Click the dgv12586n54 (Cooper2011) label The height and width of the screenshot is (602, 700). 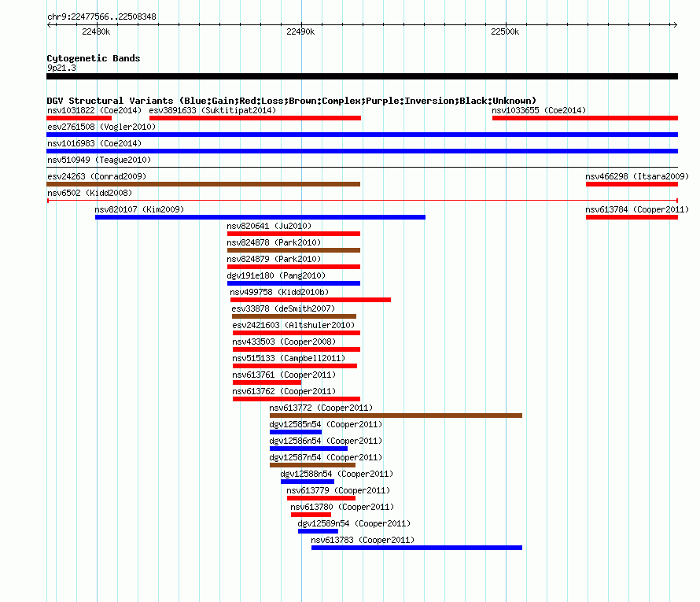point(326,441)
